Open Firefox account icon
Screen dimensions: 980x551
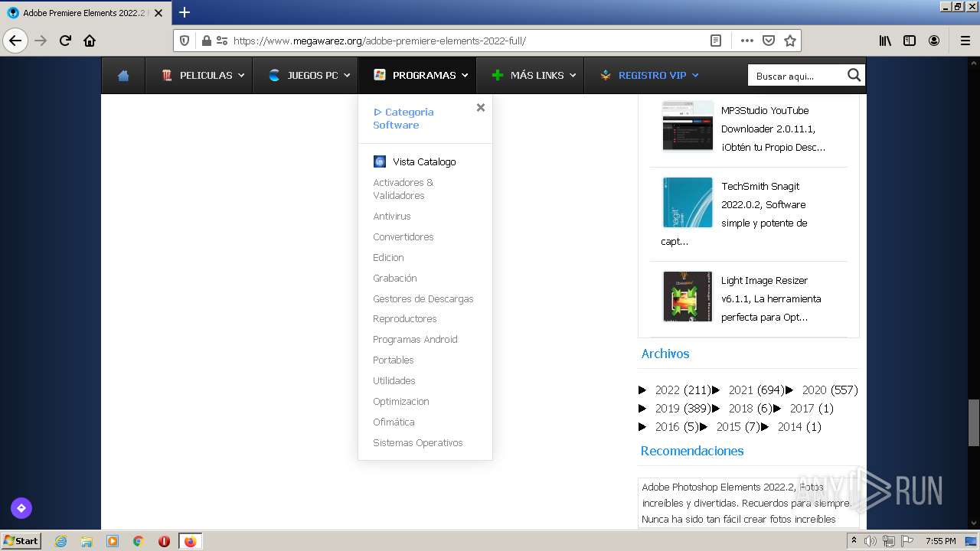[x=934, y=41]
